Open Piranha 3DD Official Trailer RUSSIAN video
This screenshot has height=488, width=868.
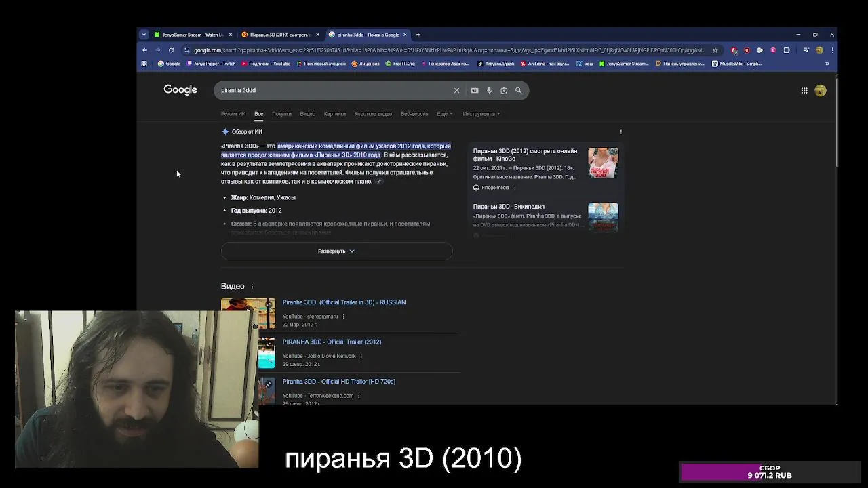[x=344, y=302]
